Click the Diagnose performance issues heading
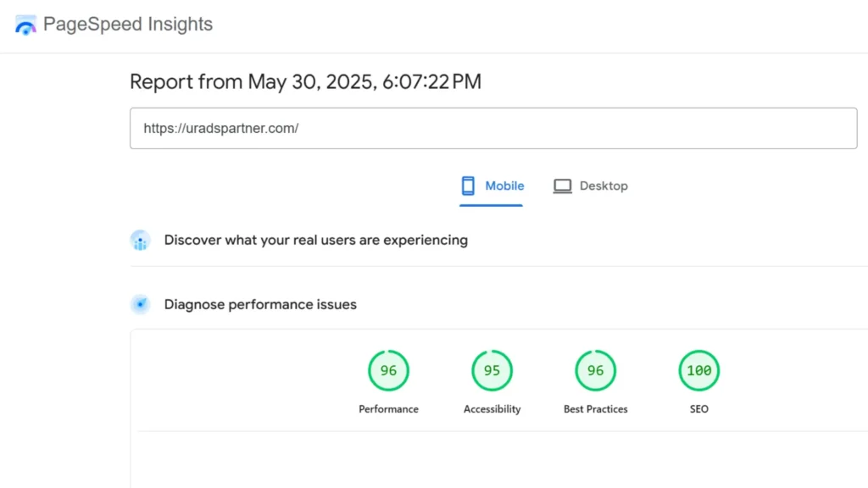The width and height of the screenshot is (868, 488). click(260, 304)
